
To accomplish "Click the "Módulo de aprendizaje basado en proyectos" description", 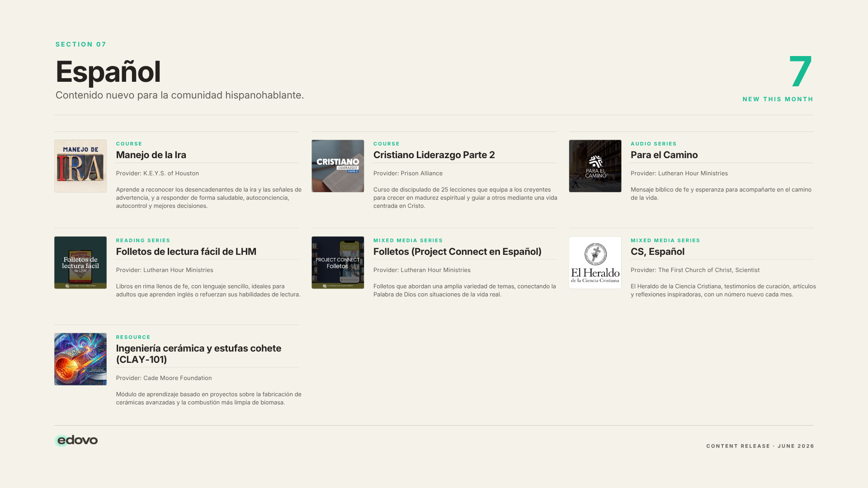I will (209, 399).
